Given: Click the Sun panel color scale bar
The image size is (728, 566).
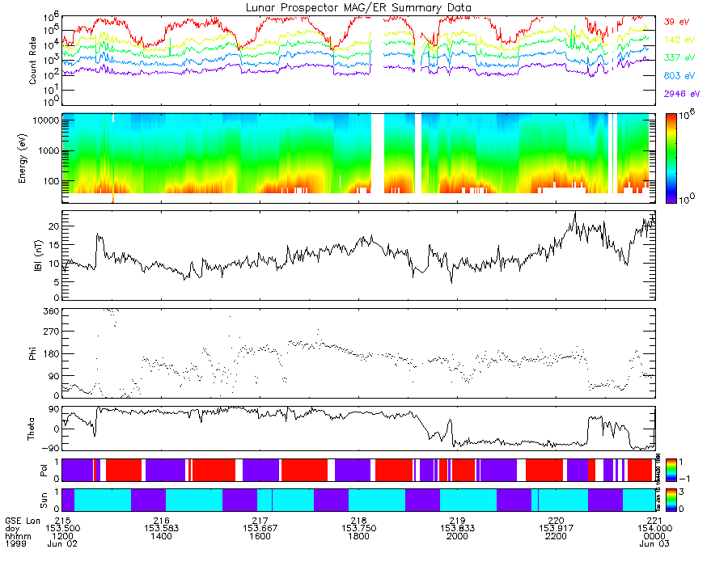Looking at the screenshot, I should pos(671,500).
